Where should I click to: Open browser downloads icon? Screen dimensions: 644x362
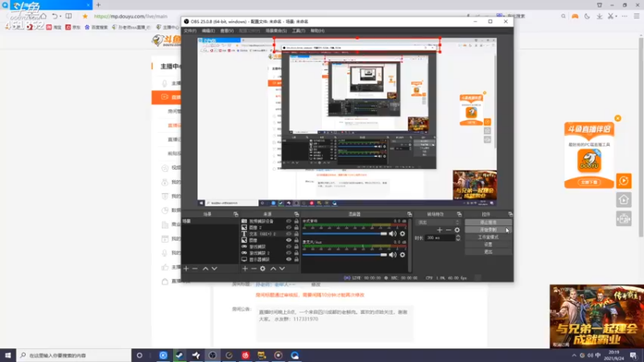(x=599, y=16)
